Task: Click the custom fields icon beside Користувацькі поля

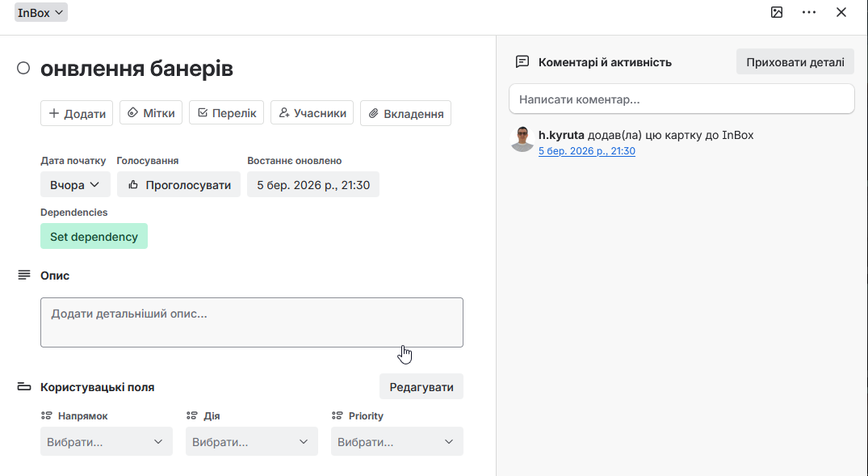Action: [24, 387]
